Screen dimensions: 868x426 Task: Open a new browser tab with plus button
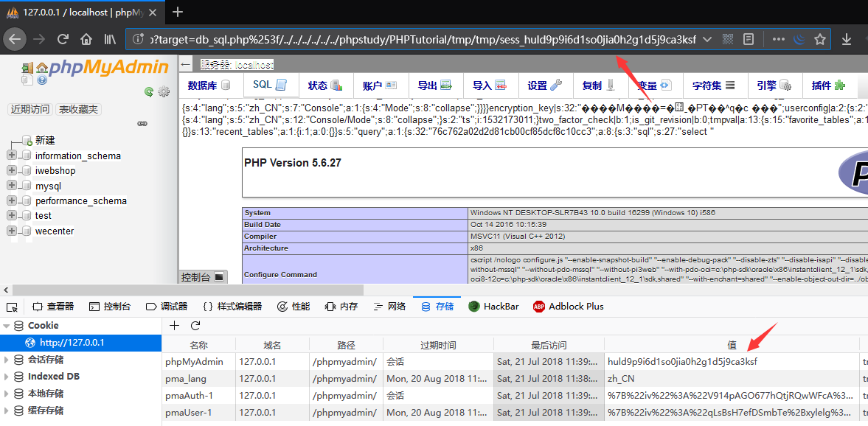coord(177,13)
